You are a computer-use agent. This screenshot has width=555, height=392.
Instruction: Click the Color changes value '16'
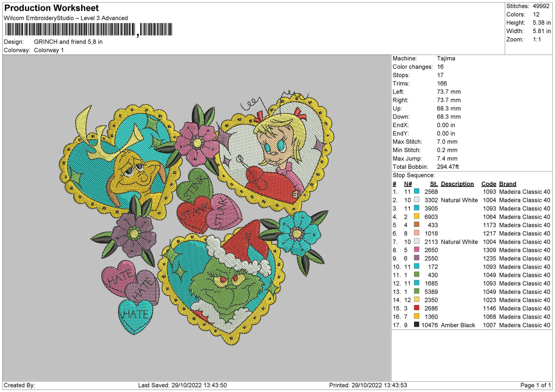(440, 67)
